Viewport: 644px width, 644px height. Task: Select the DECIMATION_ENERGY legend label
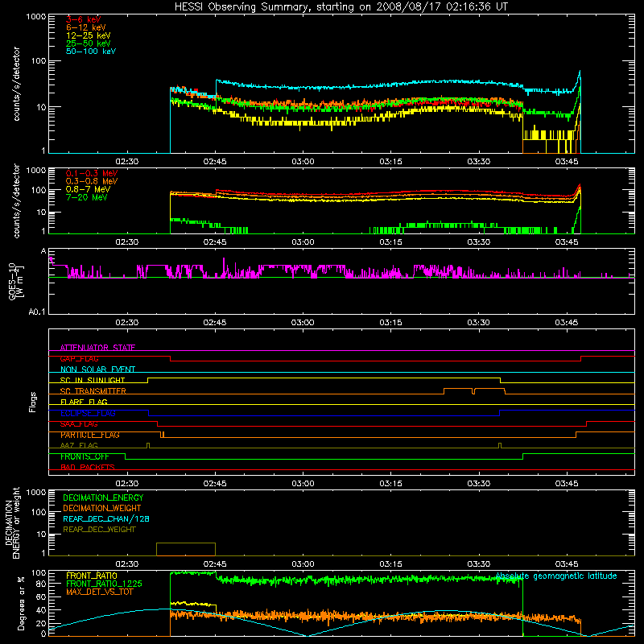click(103, 497)
